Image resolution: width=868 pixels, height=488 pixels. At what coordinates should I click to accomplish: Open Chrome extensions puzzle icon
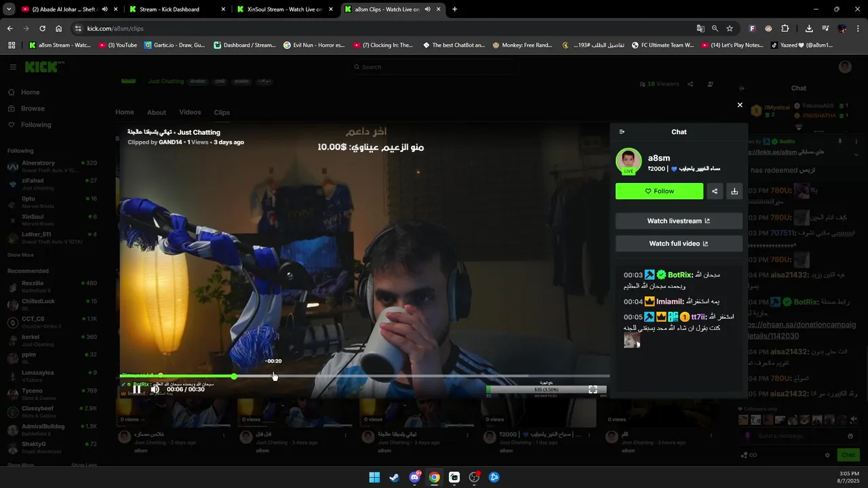click(785, 28)
